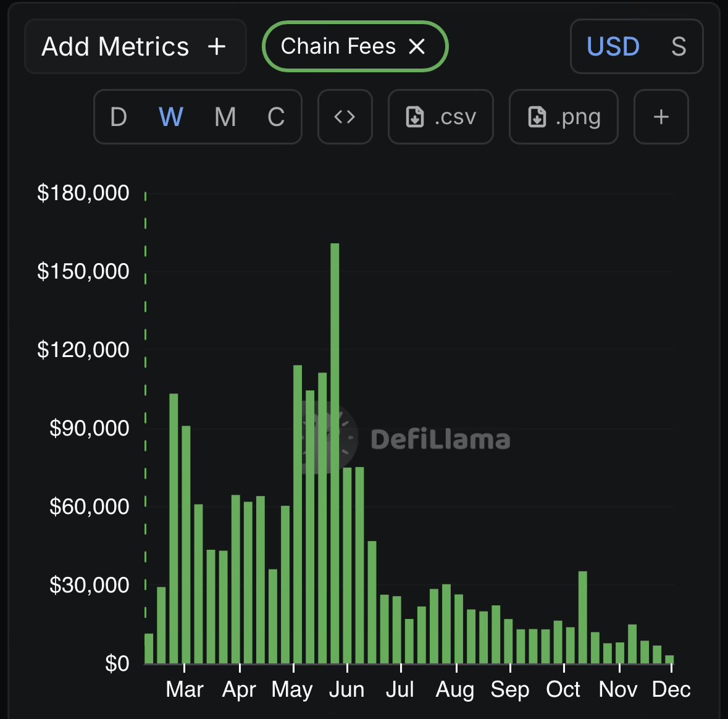Choose the Cumulative (C) view
Screen dimensions: 728x719
click(276, 117)
